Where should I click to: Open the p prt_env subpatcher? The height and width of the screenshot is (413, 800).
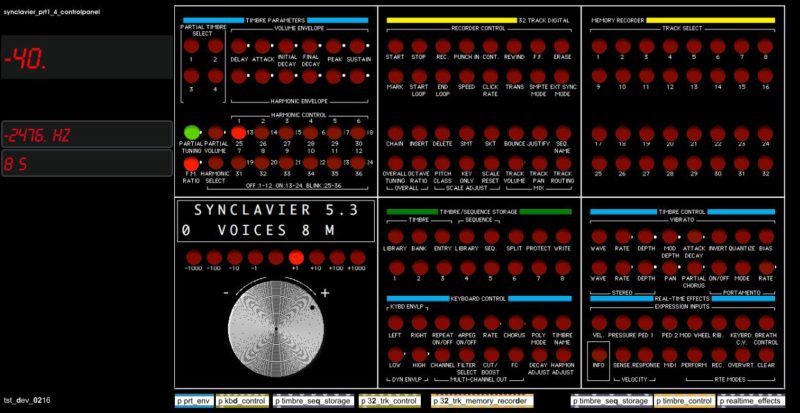click(194, 401)
